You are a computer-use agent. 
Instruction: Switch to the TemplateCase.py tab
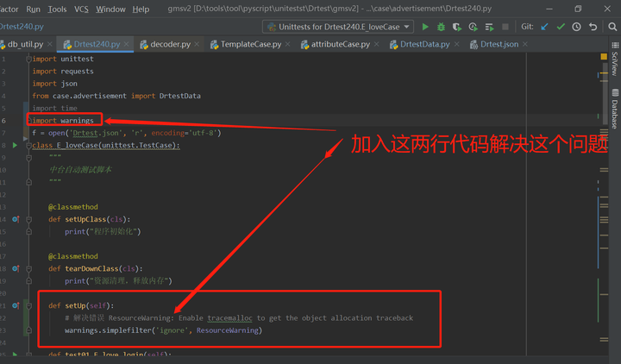[x=251, y=44]
